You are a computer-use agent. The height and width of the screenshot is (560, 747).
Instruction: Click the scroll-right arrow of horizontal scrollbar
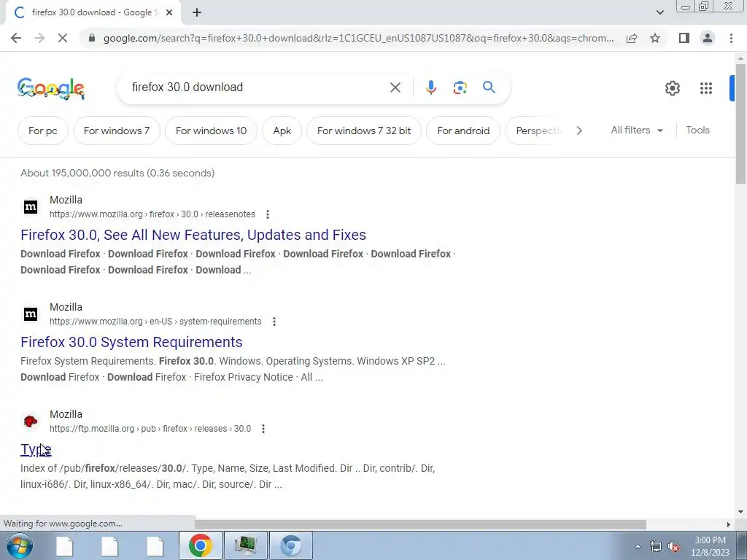coord(728,524)
